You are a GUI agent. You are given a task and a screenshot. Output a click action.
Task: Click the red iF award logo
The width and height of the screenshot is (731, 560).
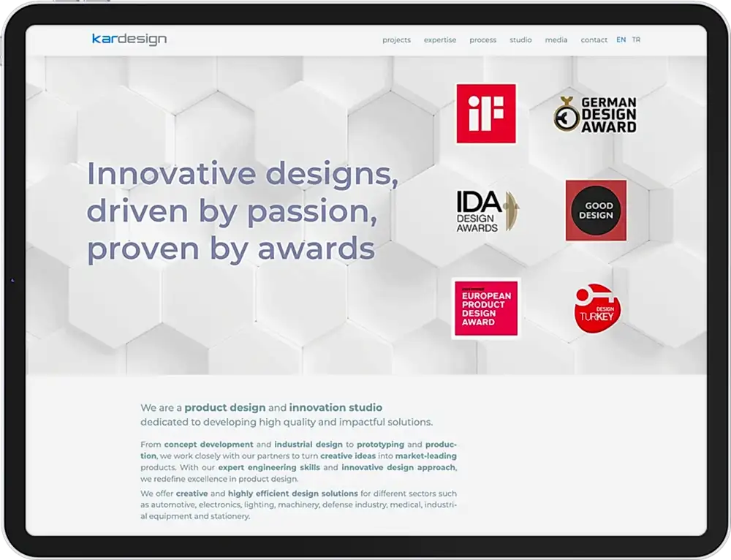486,113
